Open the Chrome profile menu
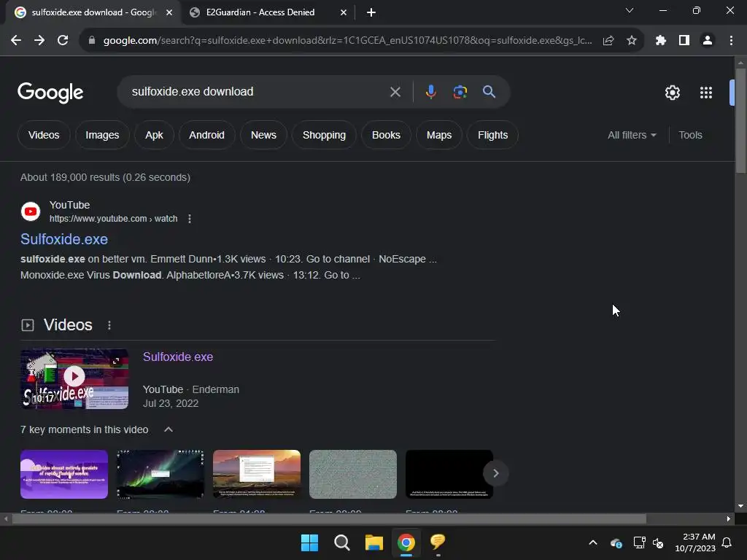Viewport: 747px width, 560px height. (x=708, y=41)
